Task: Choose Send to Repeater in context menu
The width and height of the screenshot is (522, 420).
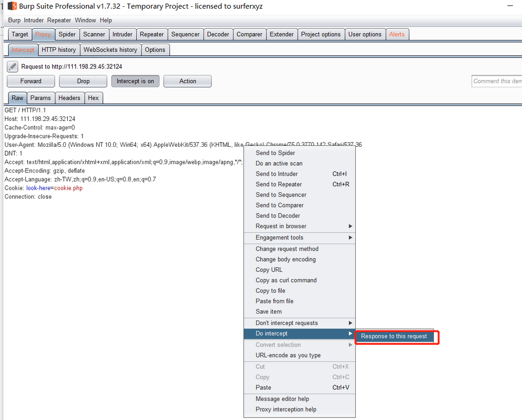Action: [x=299, y=184]
